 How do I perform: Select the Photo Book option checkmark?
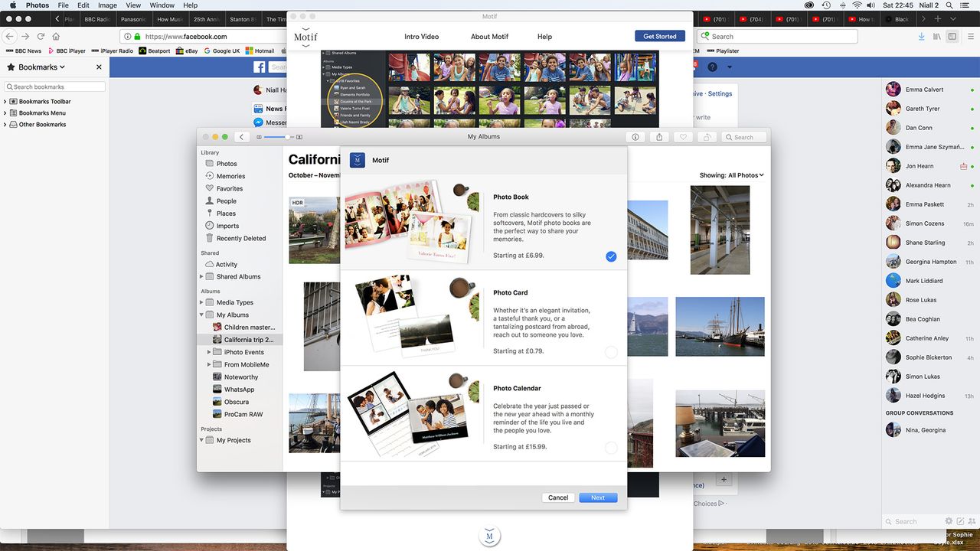point(611,256)
